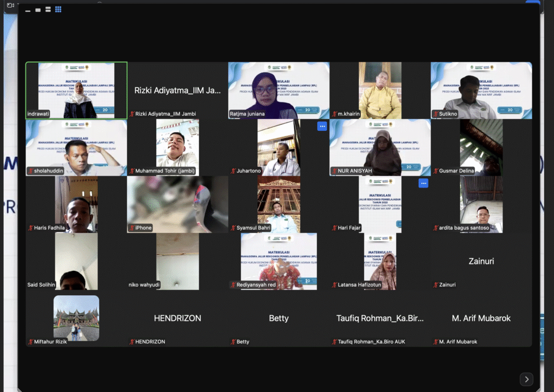Go to next page of participants
This screenshot has width=554, height=392.
pos(526,379)
